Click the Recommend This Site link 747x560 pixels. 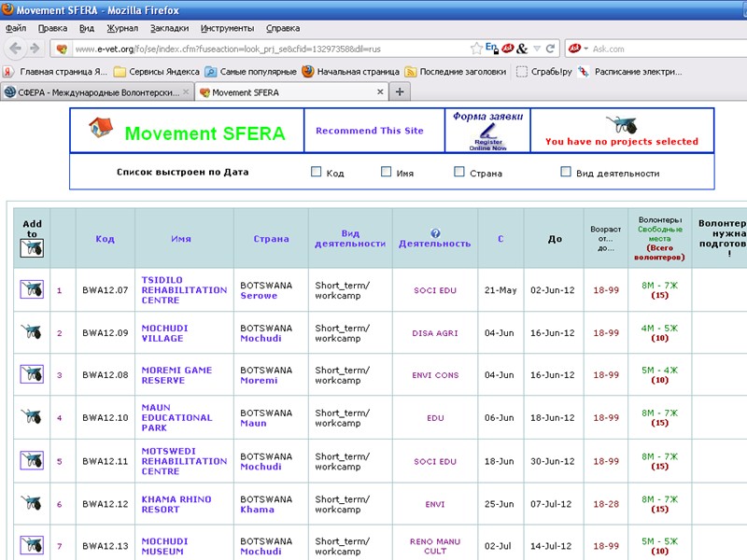coord(369,131)
